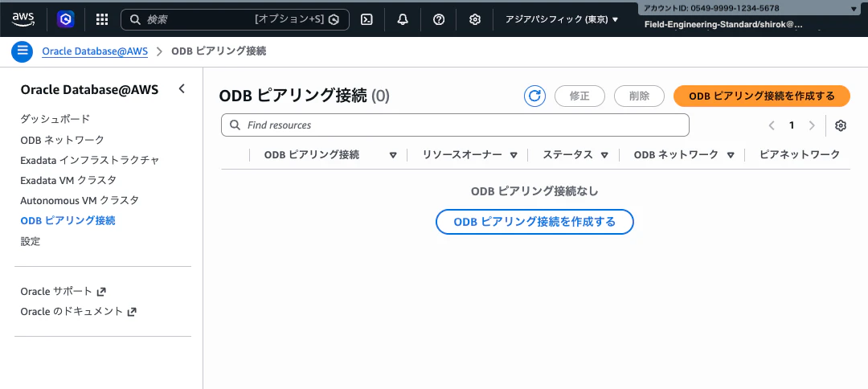This screenshot has width=868, height=389.
Task: Launch CloudShell terminal icon
Action: [366, 19]
